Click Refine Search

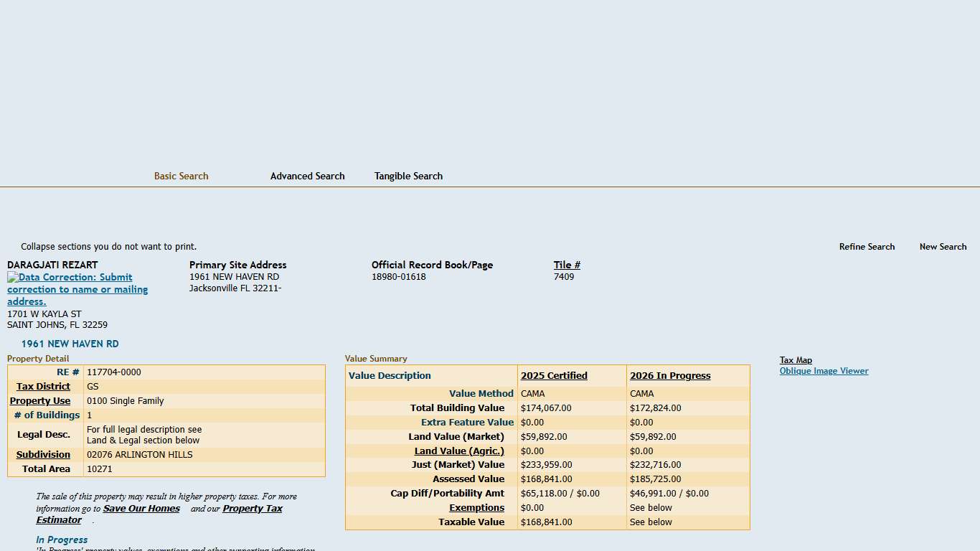pos(867,246)
